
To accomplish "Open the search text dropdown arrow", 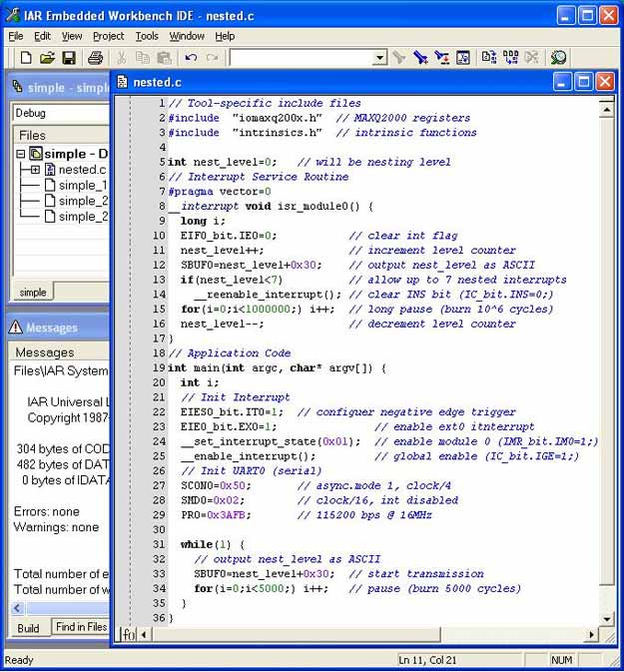I will point(379,58).
